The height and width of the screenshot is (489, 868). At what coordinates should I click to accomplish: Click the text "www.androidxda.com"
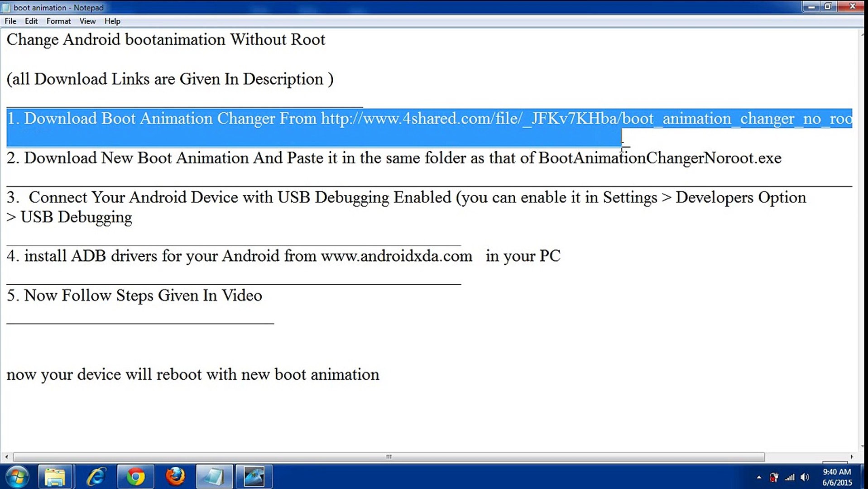pyautogui.click(x=396, y=256)
